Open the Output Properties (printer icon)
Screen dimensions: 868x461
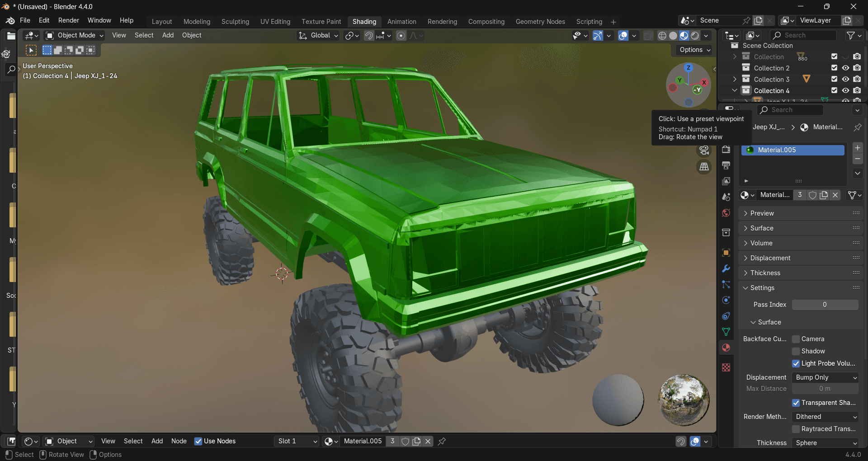726,165
